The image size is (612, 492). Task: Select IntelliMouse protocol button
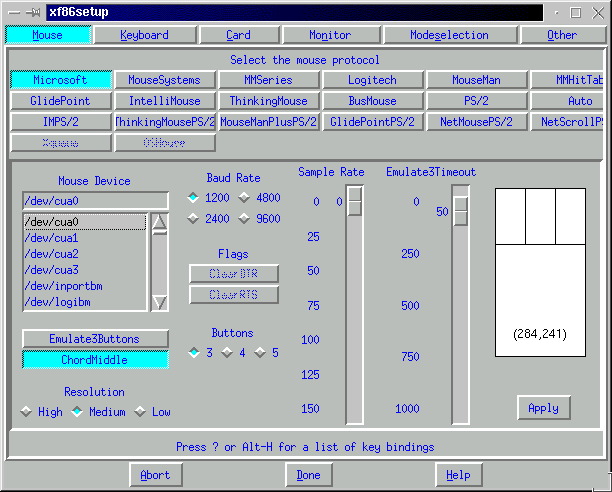(x=164, y=101)
